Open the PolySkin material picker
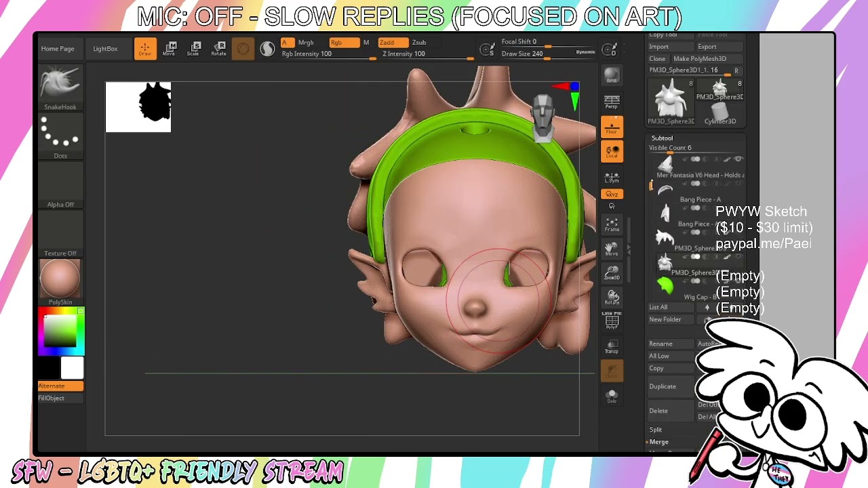868x488 pixels. pos(60,282)
